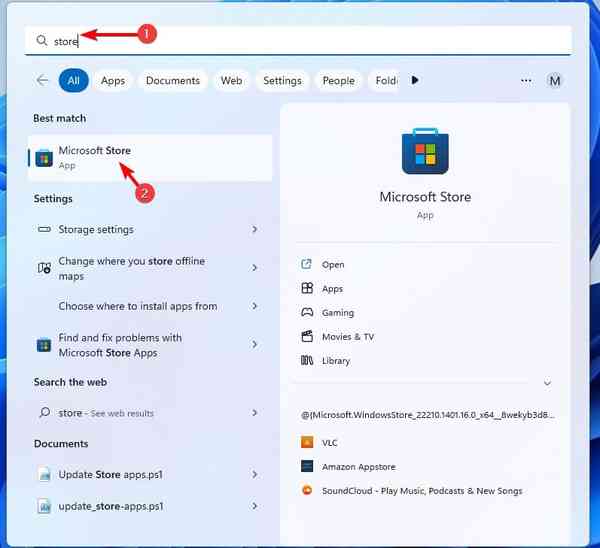The image size is (600, 548).
Task: Click the Open launch icon
Action: point(307,264)
